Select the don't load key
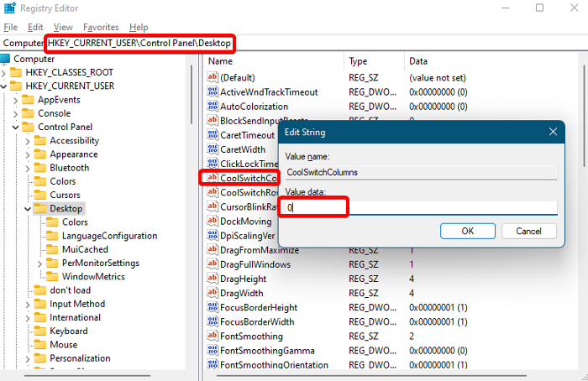 (x=70, y=290)
